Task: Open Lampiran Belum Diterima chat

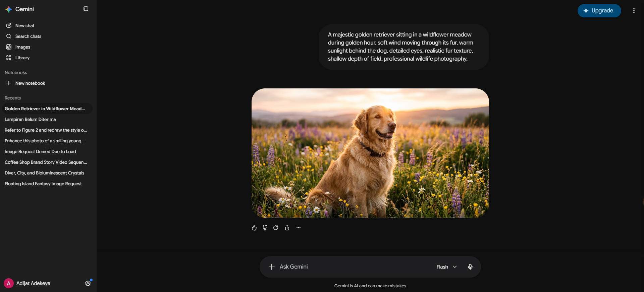Action: (47, 119)
